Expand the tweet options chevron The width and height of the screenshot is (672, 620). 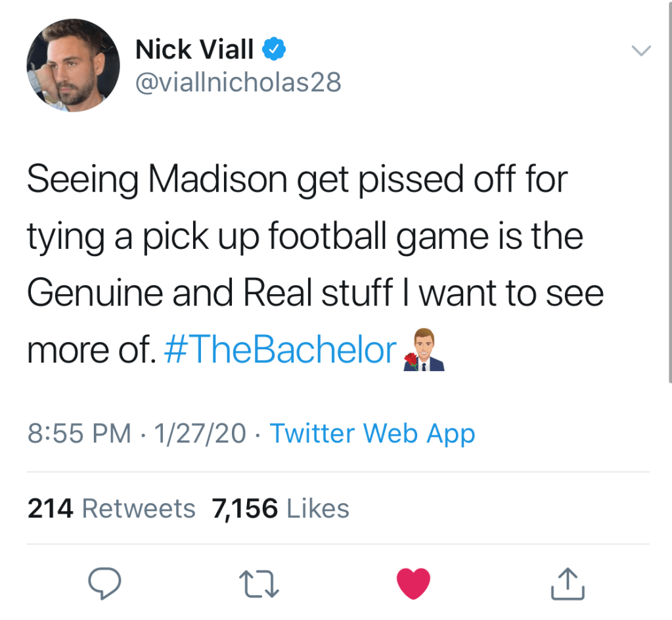640,51
